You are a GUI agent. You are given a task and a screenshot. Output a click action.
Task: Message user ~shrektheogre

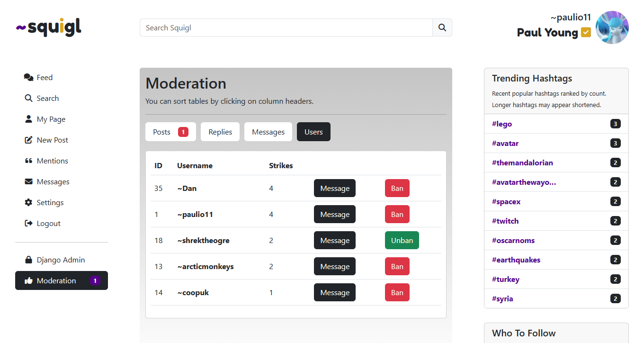[x=335, y=240]
